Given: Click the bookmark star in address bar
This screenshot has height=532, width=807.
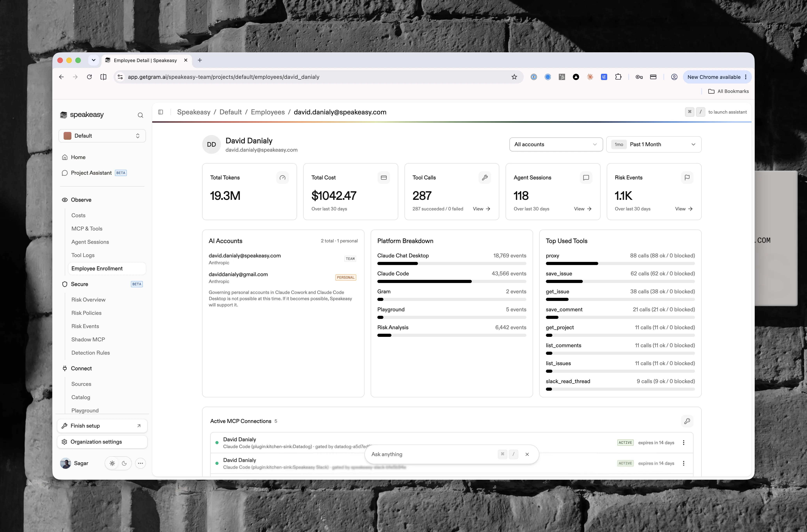Looking at the screenshot, I should [x=514, y=77].
